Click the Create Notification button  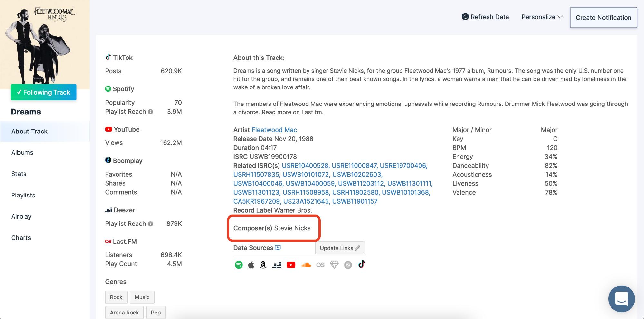click(603, 18)
